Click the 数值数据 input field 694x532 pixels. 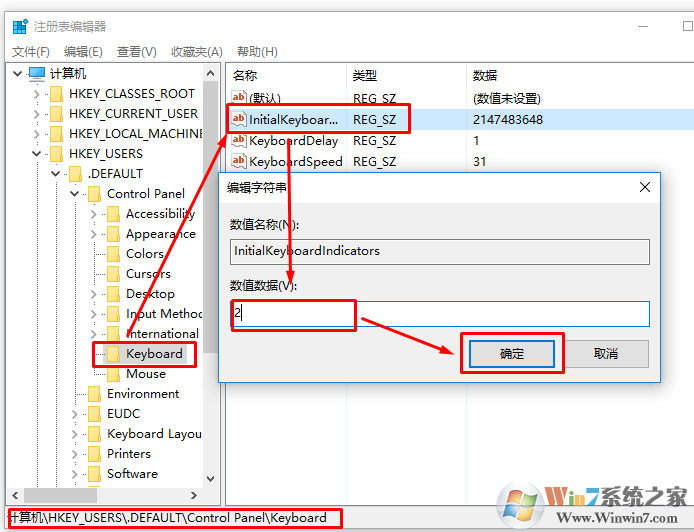[440, 314]
